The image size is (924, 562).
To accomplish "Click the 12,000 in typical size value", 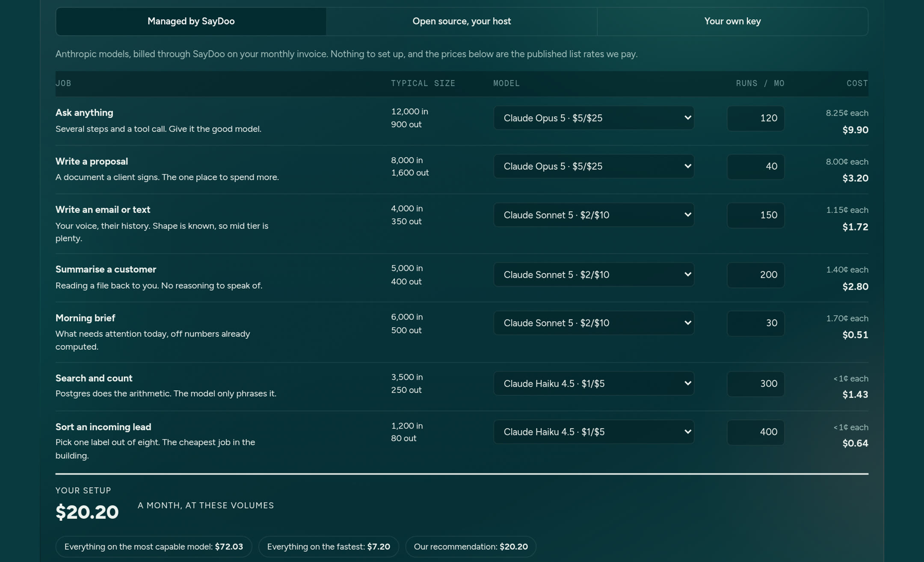I will (x=409, y=112).
